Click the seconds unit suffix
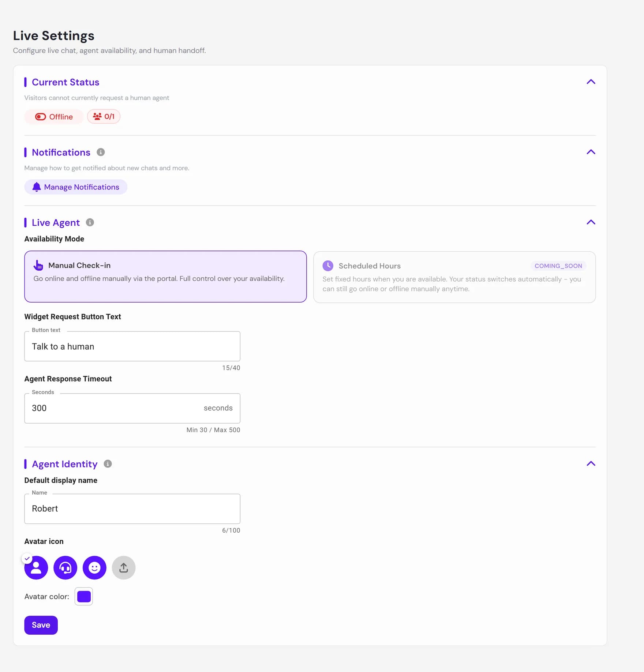The width and height of the screenshot is (644, 672). tap(218, 408)
